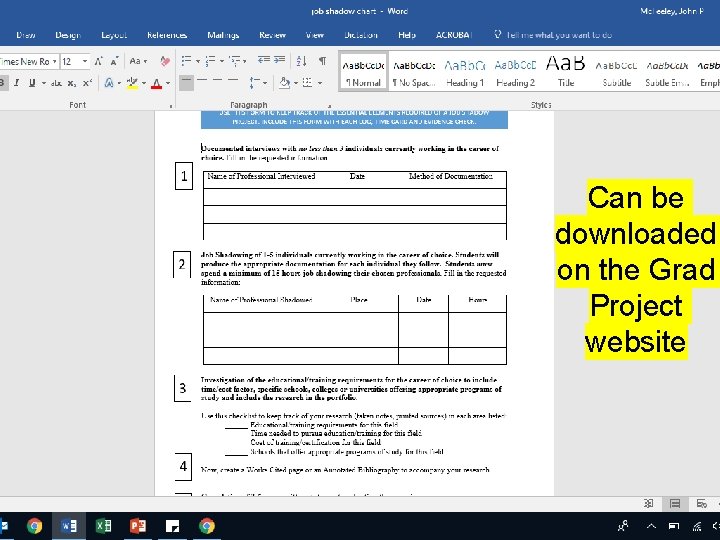
Task: Click the Decrease Font Size icon
Action: (115, 61)
